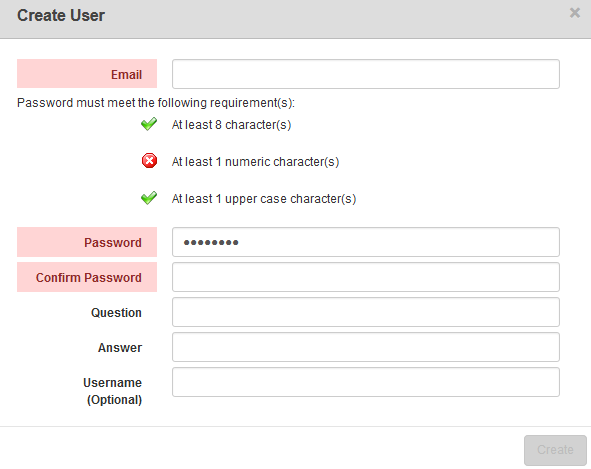Screen dimensions: 591x469
Task: Focus the Confirm Password field
Action: 366,277
